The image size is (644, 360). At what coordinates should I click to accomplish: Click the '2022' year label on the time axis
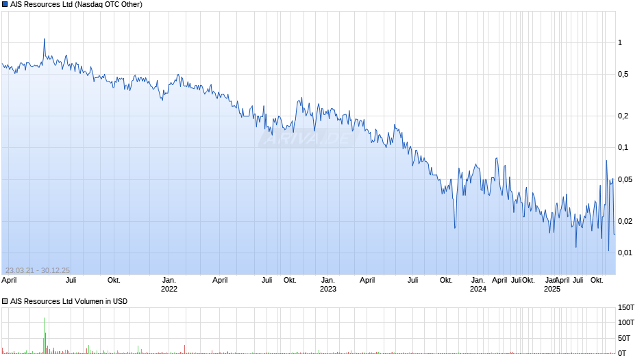[x=169, y=289]
